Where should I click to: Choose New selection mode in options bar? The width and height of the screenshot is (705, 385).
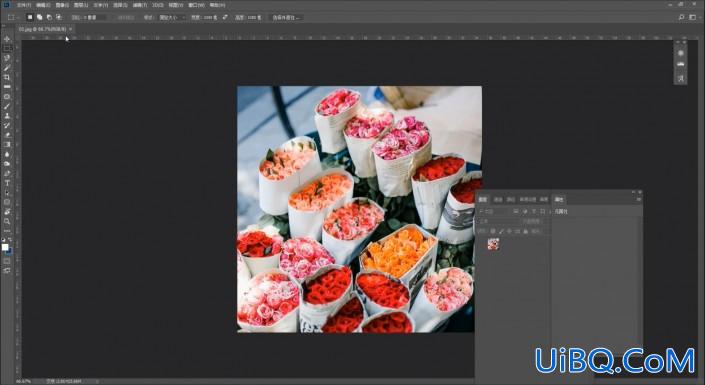30,17
